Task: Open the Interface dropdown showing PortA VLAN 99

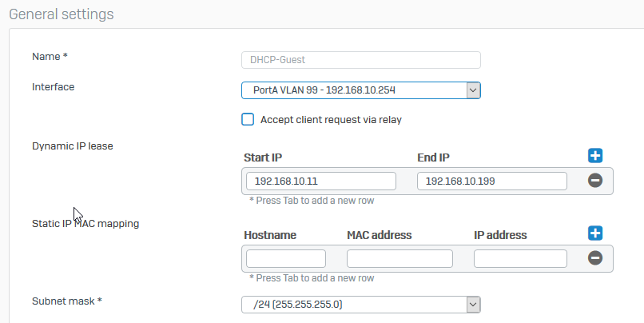Action: (360, 90)
